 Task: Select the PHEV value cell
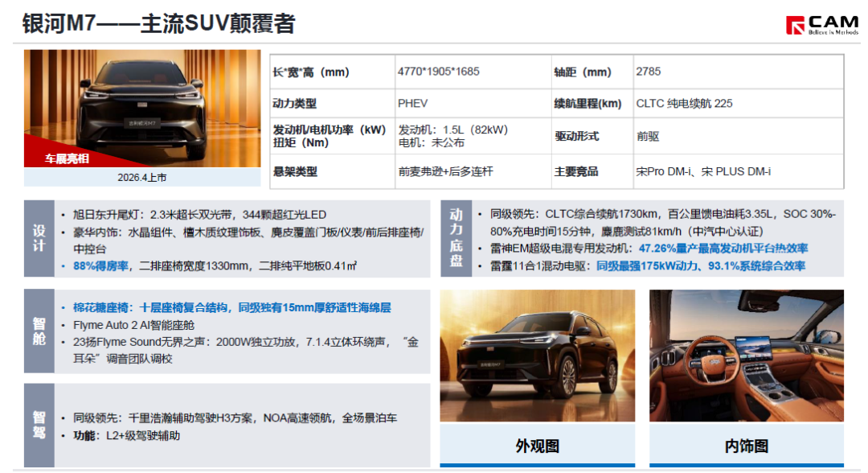(473, 104)
